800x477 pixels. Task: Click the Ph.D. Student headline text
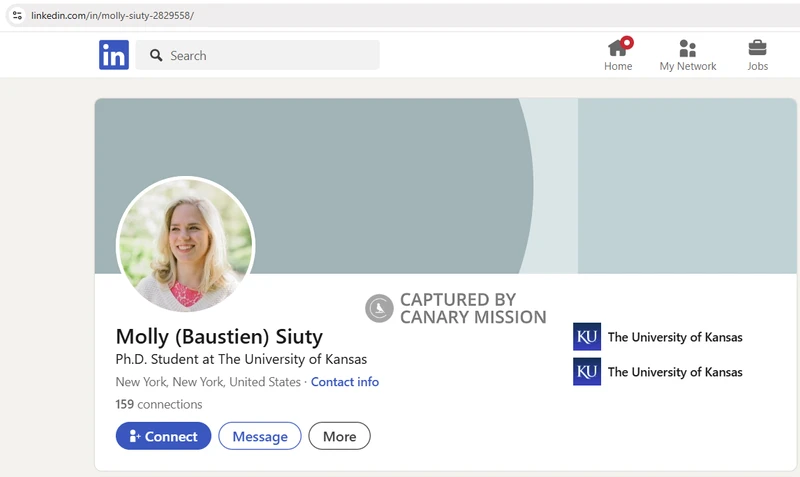(x=241, y=359)
